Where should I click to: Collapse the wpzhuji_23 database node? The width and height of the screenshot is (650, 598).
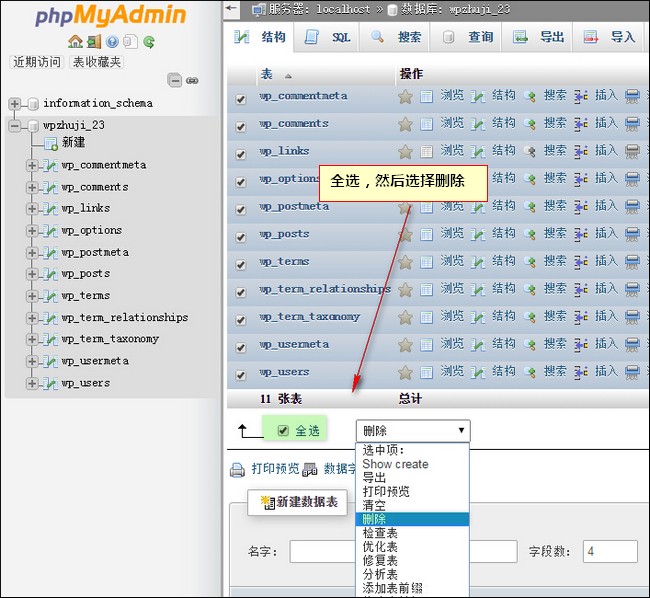tap(15, 126)
